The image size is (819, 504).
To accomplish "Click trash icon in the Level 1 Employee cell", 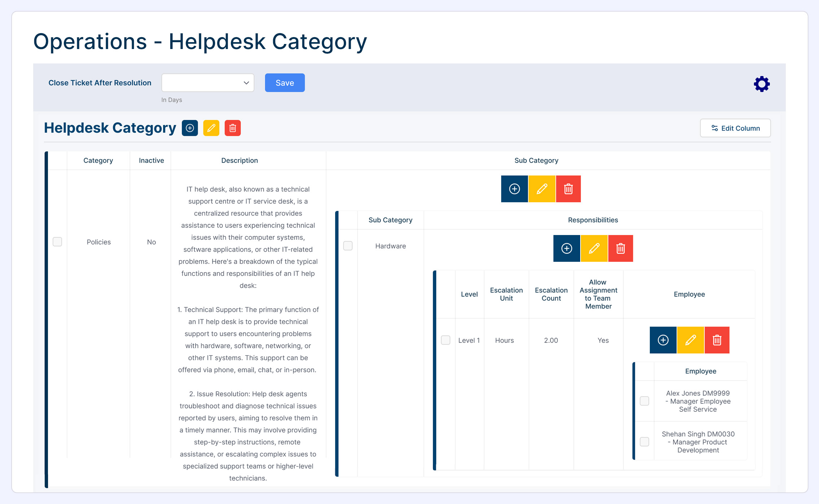I will [x=717, y=340].
